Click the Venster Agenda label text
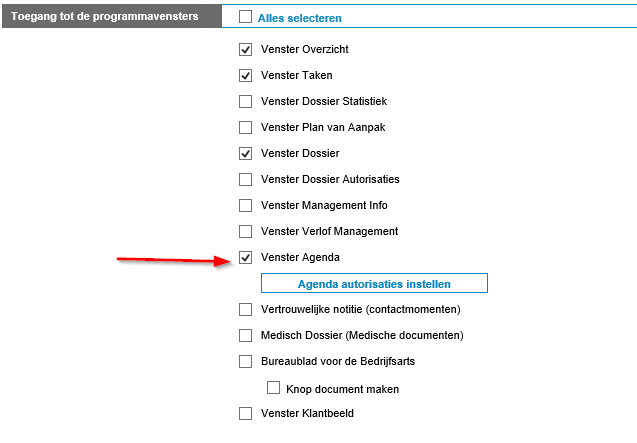This screenshot has height=443, width=637. tap(301, 258)
